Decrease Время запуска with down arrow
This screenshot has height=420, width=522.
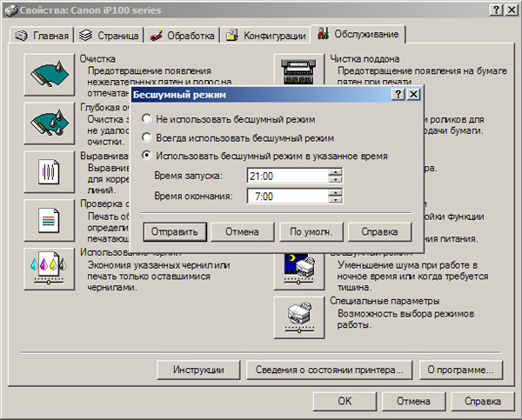335,179
